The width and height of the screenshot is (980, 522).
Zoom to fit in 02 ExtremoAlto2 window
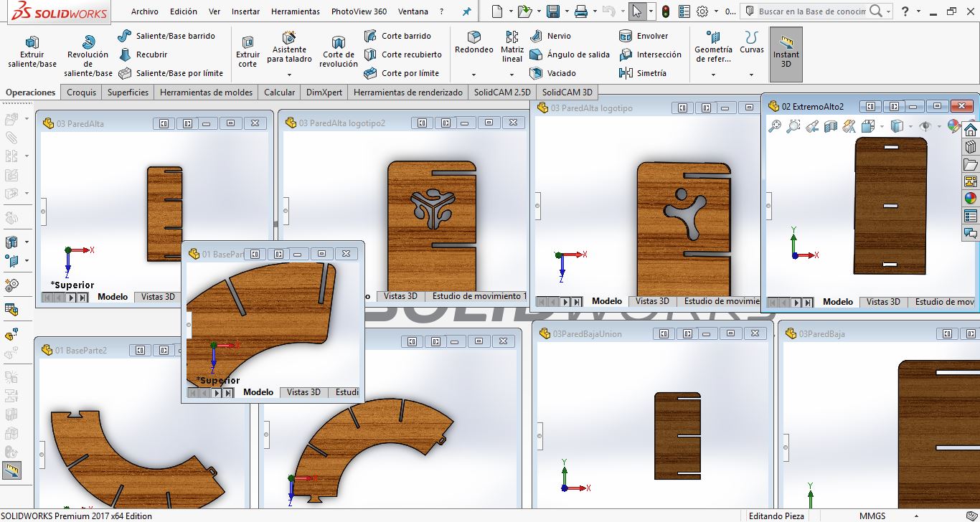[775, 127]
